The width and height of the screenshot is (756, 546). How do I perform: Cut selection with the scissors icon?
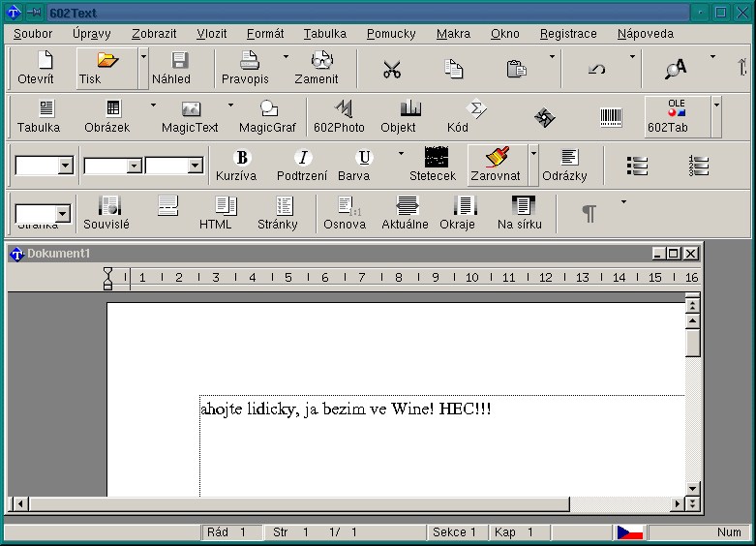(392, 69)
